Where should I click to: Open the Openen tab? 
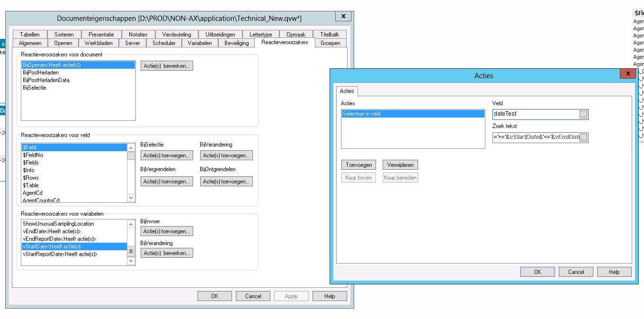click(63, 43)
